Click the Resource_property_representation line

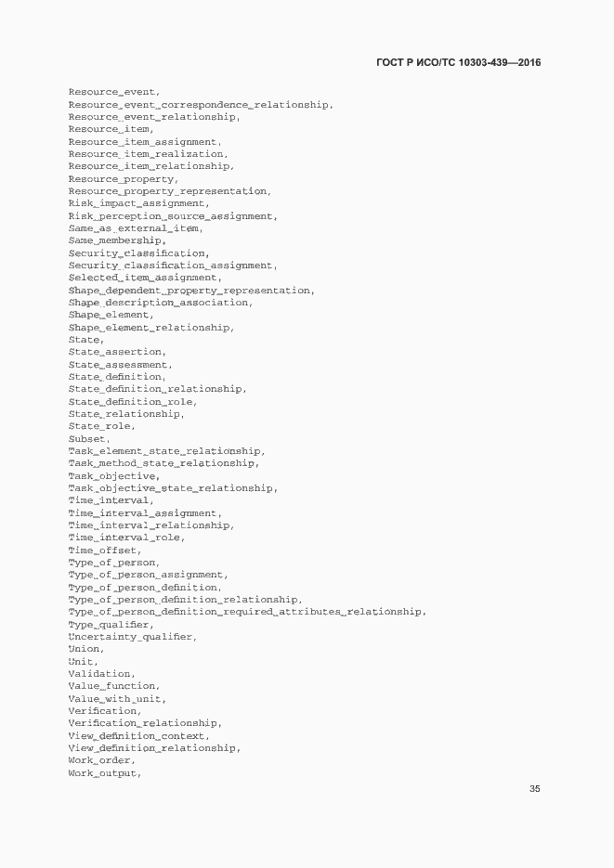pyautogui.click(x=169, y=191)
